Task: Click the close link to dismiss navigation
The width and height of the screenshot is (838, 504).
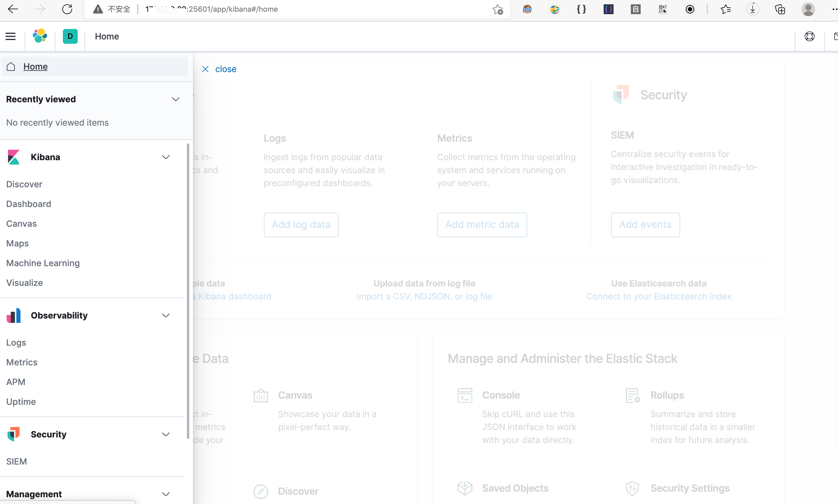Action: click(x=219, y=69)
